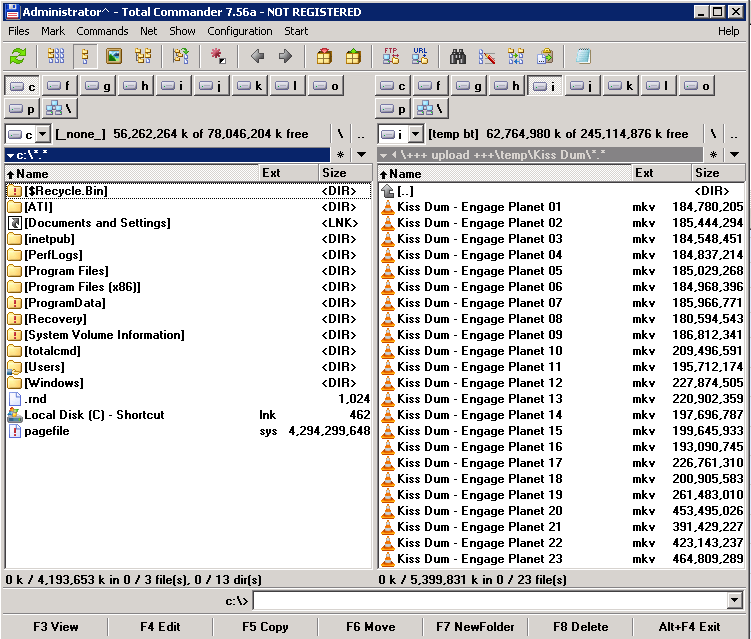Select Kiss Dum - Engage Planet 12
The height and width of the screenshot is (639, 751).
[x=562, y=383]
